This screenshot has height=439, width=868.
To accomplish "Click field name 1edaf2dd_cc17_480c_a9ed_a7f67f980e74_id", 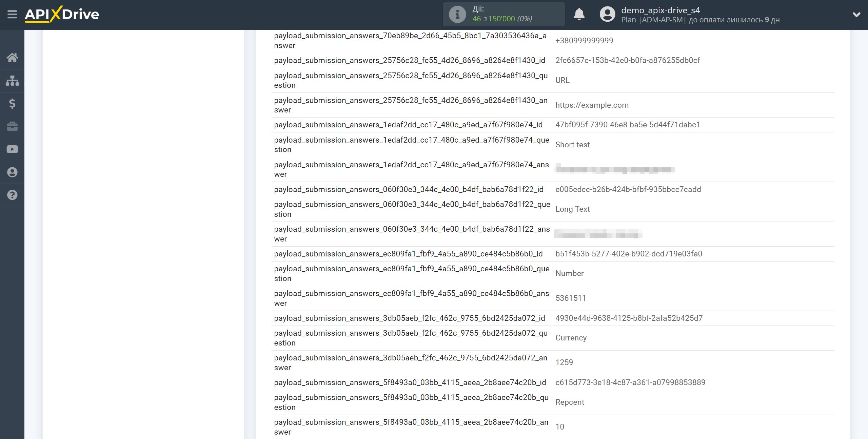I will [408, 125].
